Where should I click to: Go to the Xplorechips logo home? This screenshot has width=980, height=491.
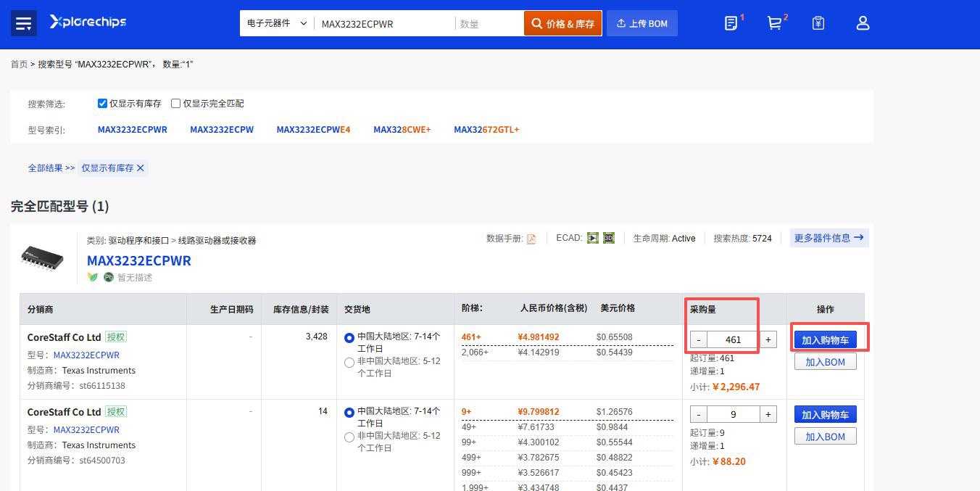click(x=88, y=22)
